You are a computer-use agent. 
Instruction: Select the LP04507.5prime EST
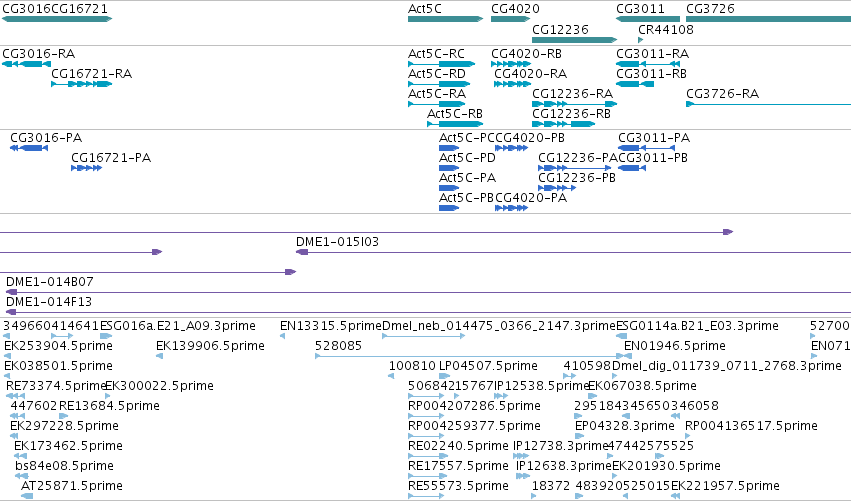click(444, 376)
